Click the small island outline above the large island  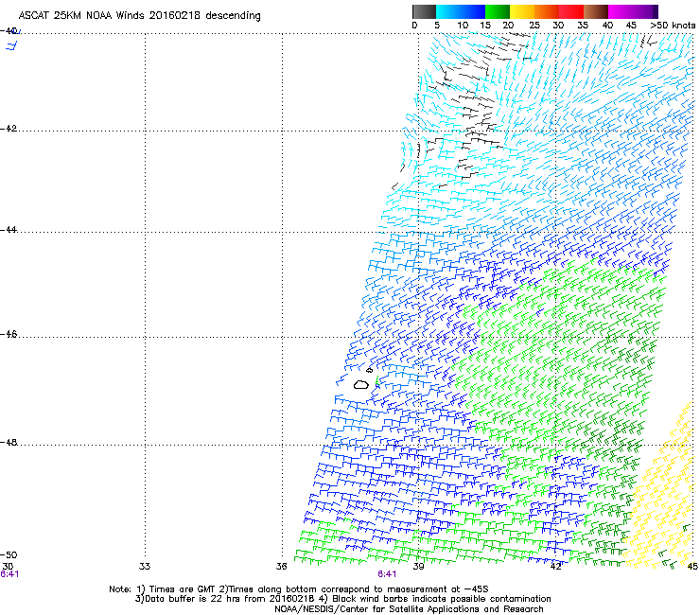coord(369,370)
